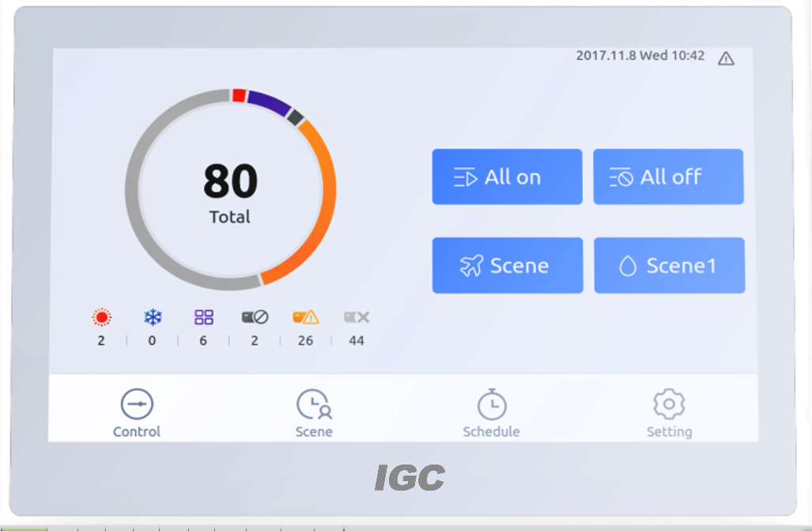Tap the count 26 under warning icon

(x=305, y=341)
